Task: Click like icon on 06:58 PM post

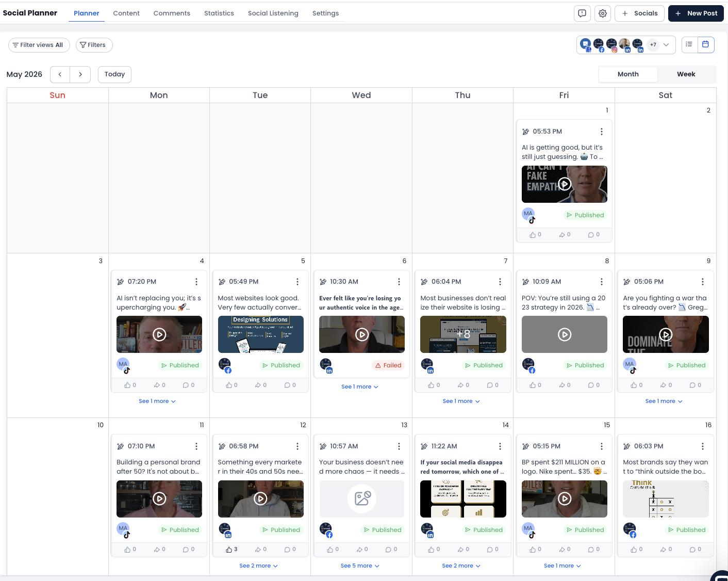Action: (x=229, y=550)
